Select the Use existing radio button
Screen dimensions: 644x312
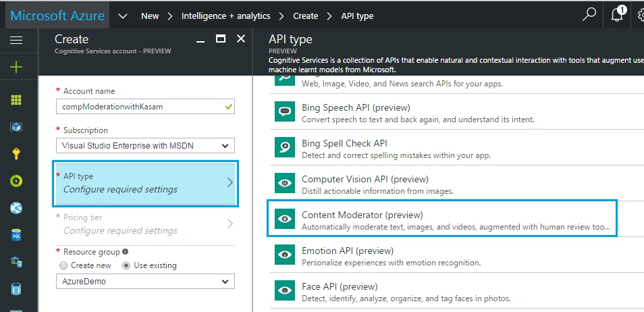coord(126,265)
